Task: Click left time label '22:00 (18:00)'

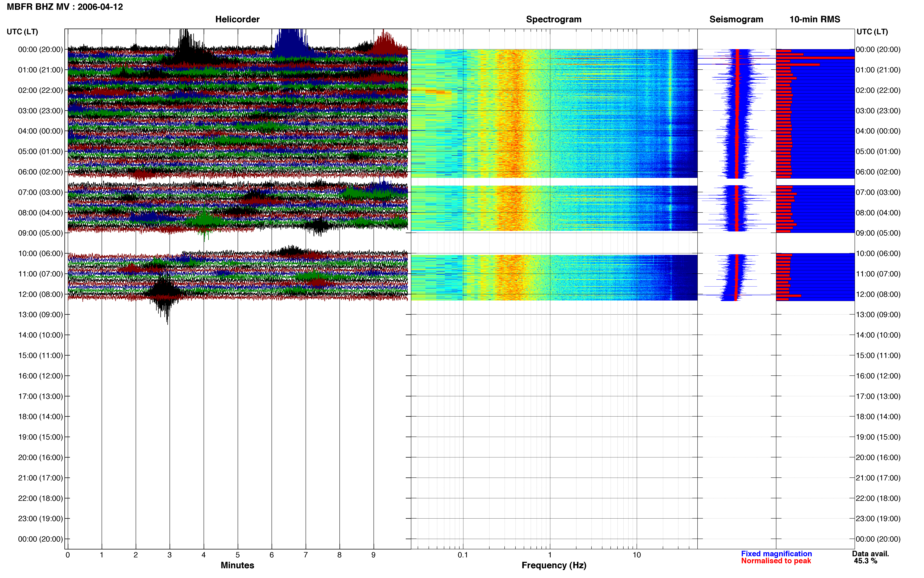Action: (x=40, y=498)
